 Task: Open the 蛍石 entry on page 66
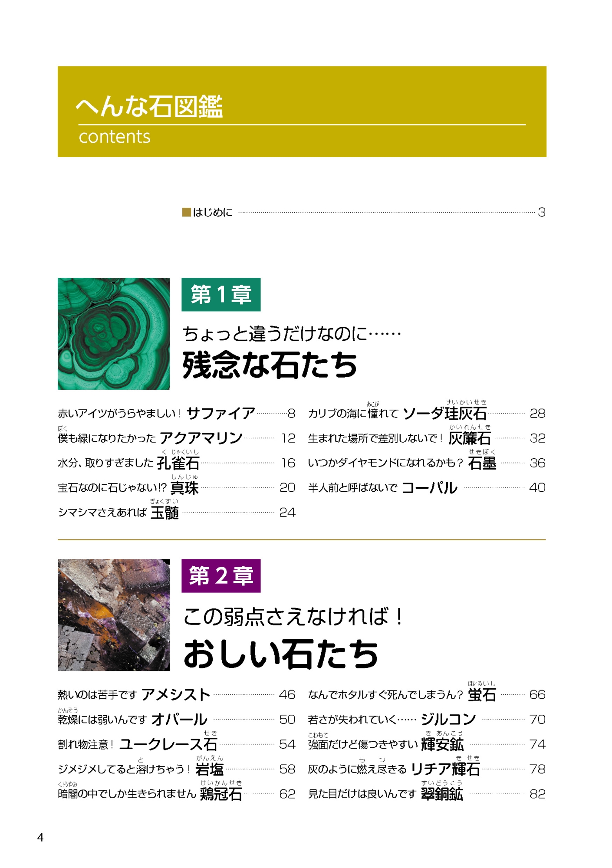tap(427, 693)
